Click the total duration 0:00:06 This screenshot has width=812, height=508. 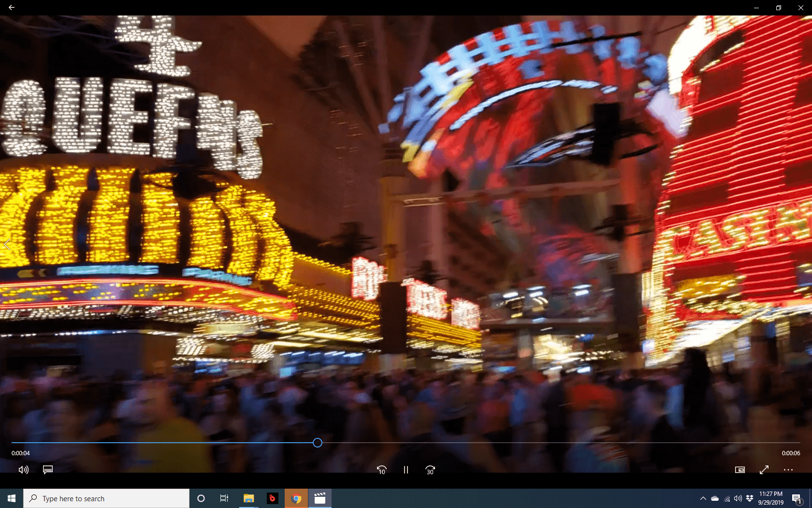tap(791, 453)
